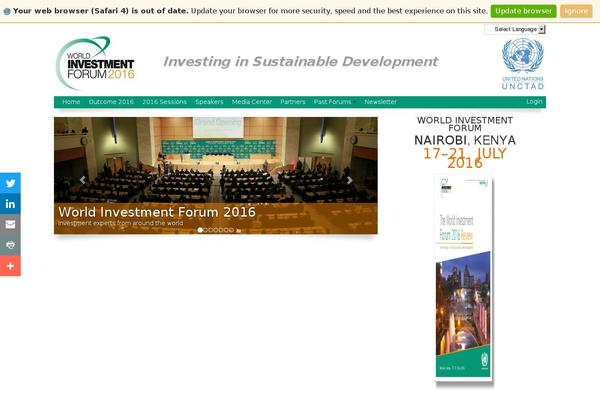Select the last round carousel indicator dot
Image resolution: width=600 pixels, height=400 pixels.
[x=231, y=230]
